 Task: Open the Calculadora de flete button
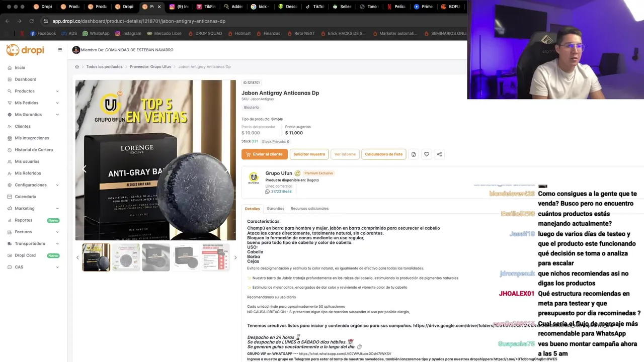click(383, 154)
